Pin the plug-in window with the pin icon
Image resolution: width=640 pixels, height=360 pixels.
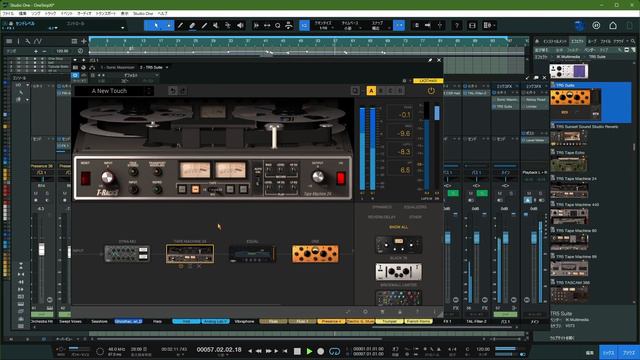(430, 60)
